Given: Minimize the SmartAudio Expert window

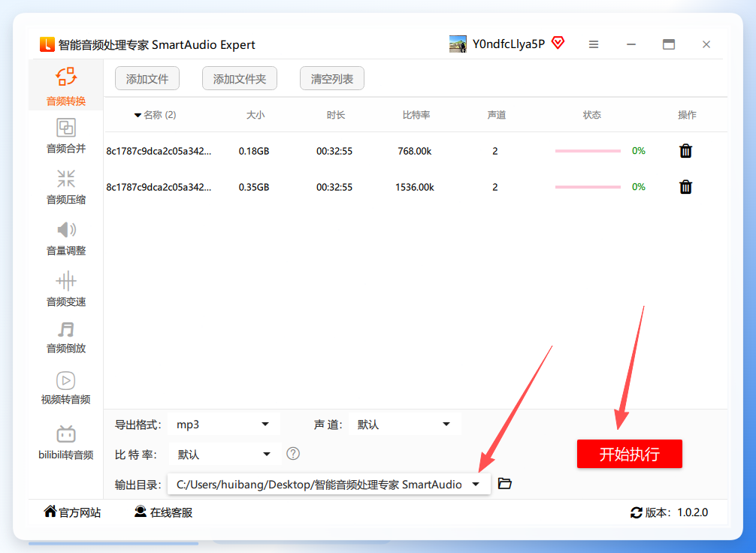Looking at the screenshot, I should [x=631, y=44].
